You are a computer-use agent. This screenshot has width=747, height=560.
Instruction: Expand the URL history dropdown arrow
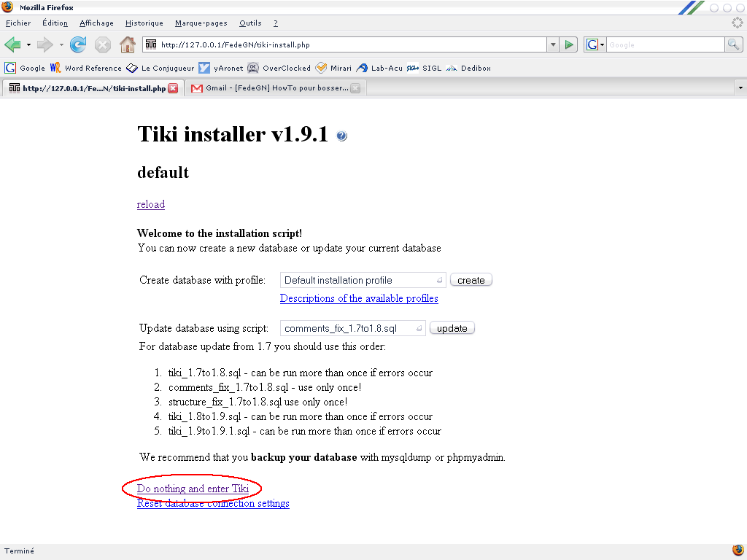(553, 44)
